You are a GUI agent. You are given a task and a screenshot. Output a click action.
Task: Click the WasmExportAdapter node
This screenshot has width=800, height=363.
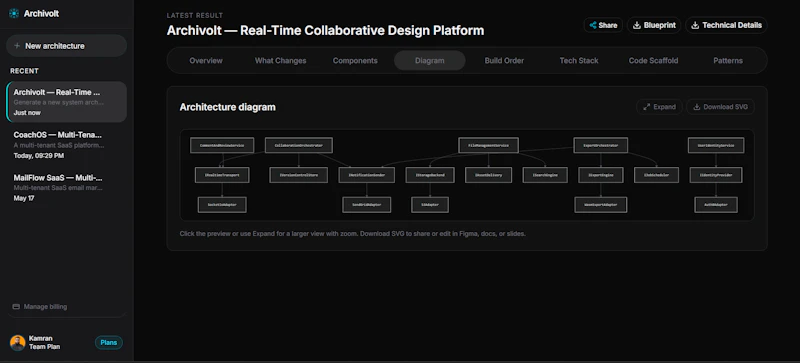point(601,205)
